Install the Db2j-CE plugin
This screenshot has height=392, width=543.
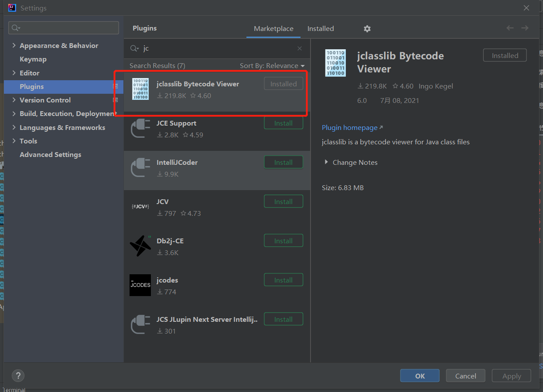[283, 241]
